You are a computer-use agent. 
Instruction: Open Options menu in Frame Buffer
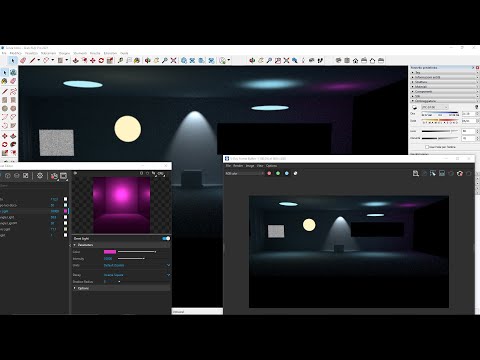pyautogui.click(x=271, y=166)
